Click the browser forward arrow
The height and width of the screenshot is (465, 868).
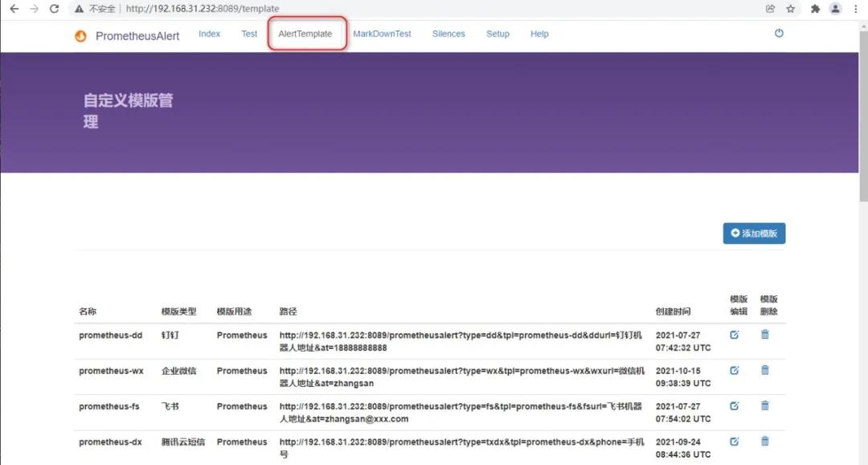[x=35, y=9]
